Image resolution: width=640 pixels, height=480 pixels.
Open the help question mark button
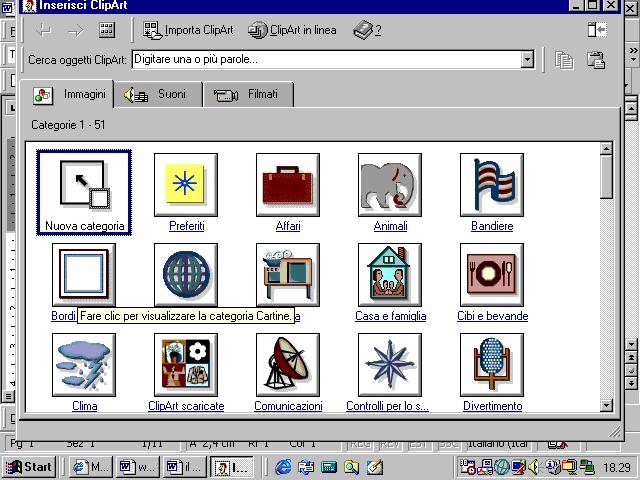[368, 30]
